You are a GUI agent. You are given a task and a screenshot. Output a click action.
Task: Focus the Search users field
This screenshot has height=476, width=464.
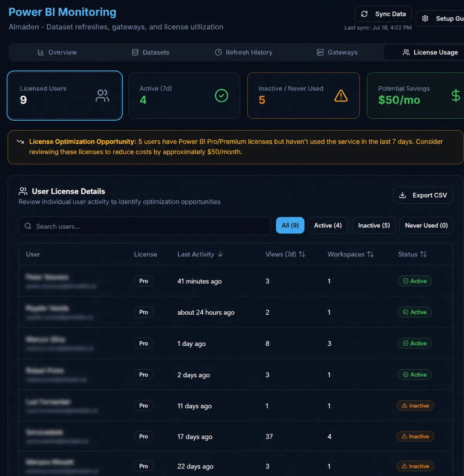[x=144, y=226]
